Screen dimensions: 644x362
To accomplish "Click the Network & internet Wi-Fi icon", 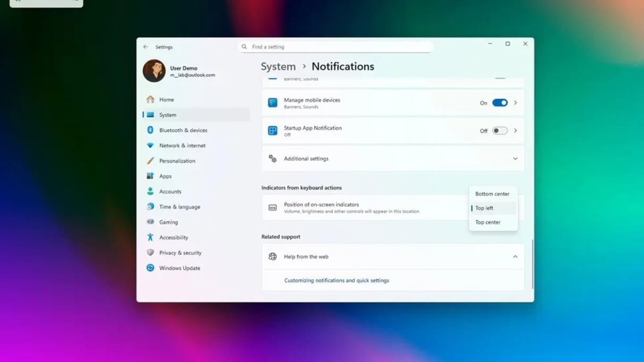I will (150, 145).
